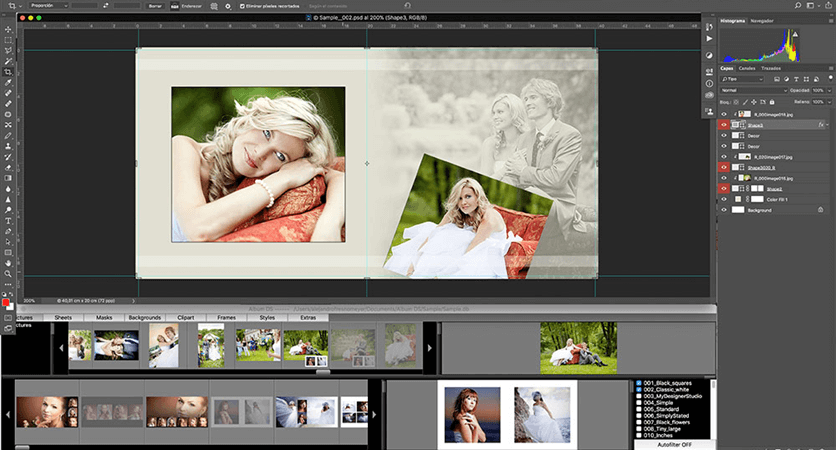Hide the R_00Gimage017.jpg layer
The height and width of the screenshot is (450, 836).
click(724, 157)
